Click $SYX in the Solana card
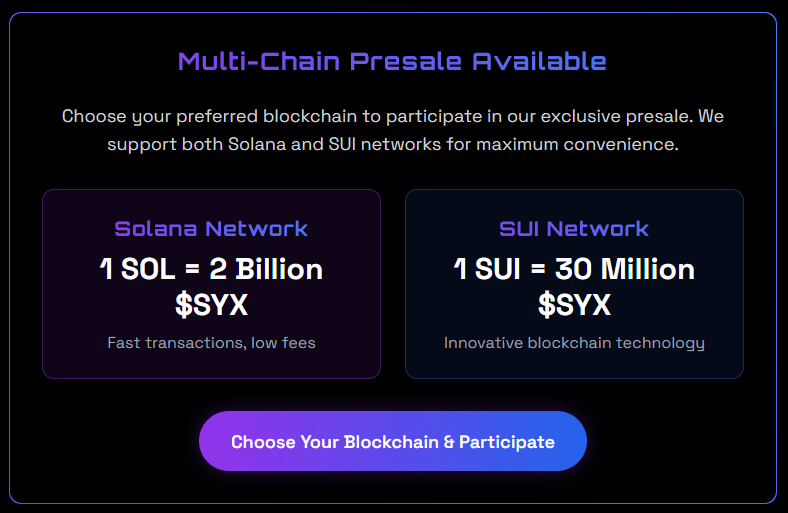This screenshot has width=788, height=513. 211,304
